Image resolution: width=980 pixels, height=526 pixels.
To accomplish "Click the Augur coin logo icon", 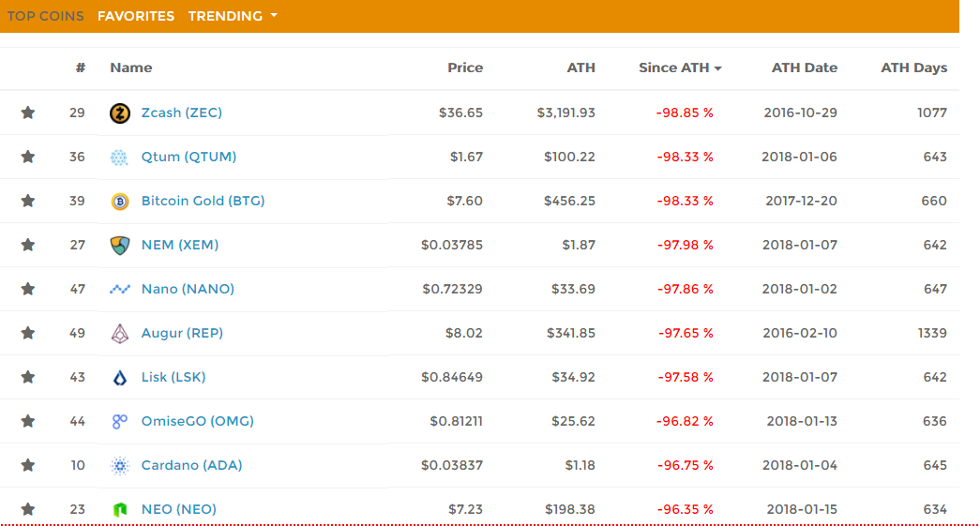I will [119, 334].
